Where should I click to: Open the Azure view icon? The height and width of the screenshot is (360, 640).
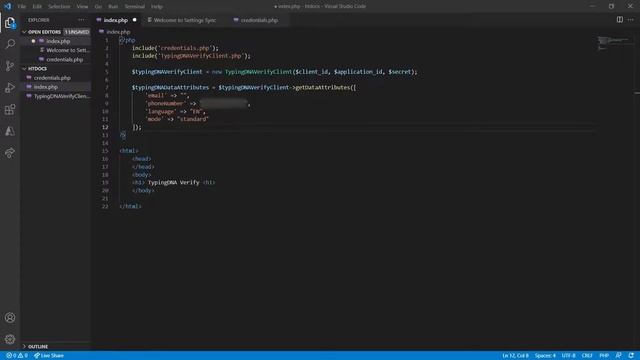tap(10, 131)
